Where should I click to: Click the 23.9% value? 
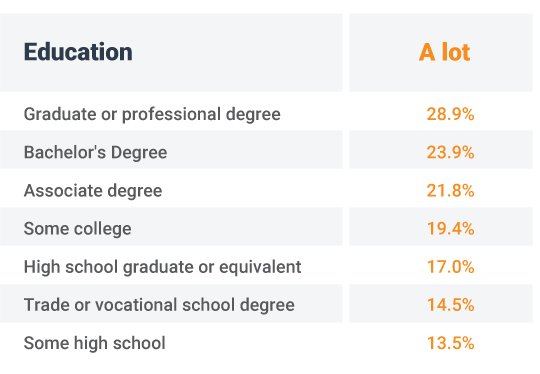450,152
